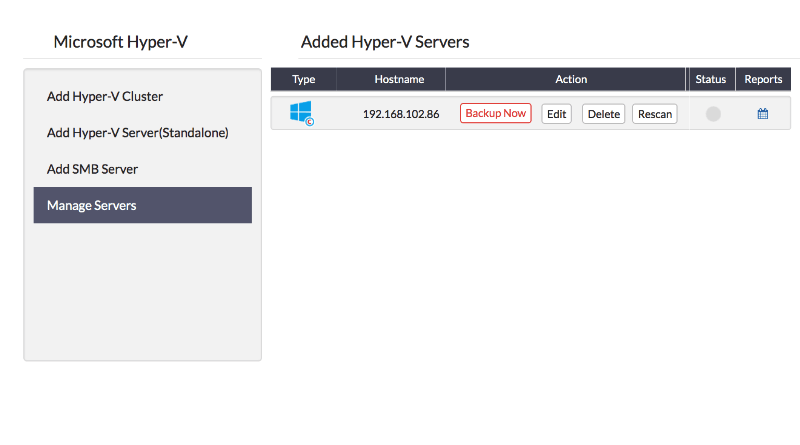The image size is (800, 445).
Task: Click the Type column header
Action: (x=303, y=79)
